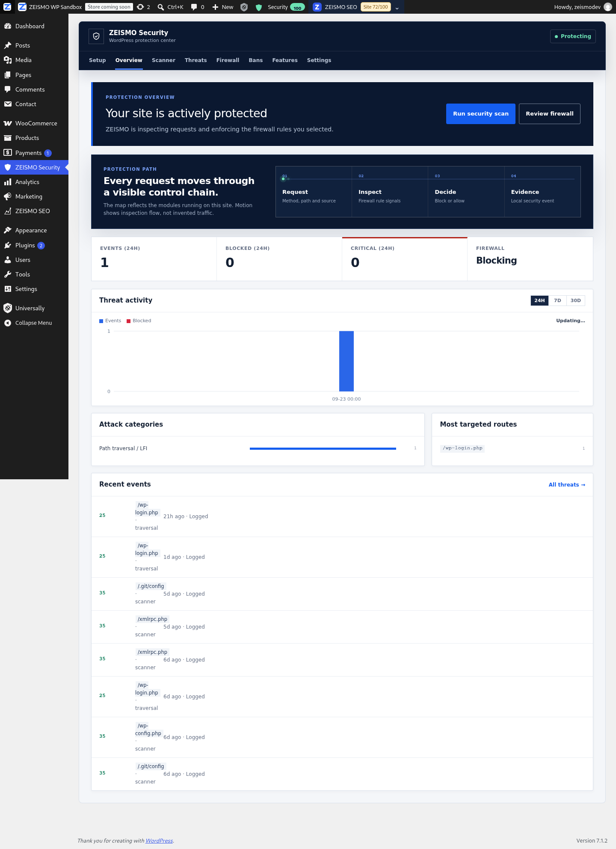Open the Media library icon

click(8, 60)
